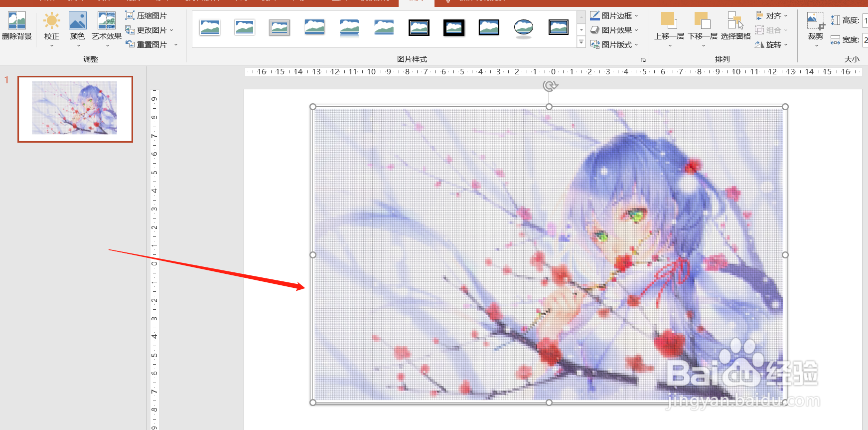Open the Rotate (旋转) dropdown
Viewport: 868px width, 430px height.
(x=771, y=45)
